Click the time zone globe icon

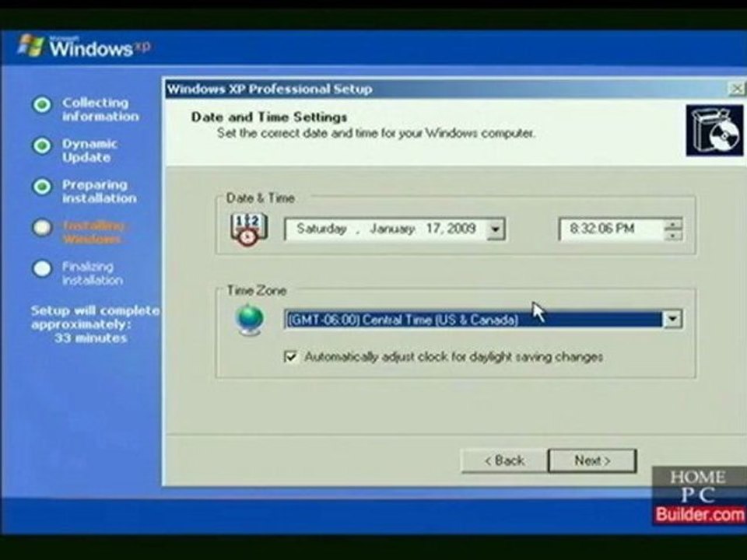click(250, 320)
